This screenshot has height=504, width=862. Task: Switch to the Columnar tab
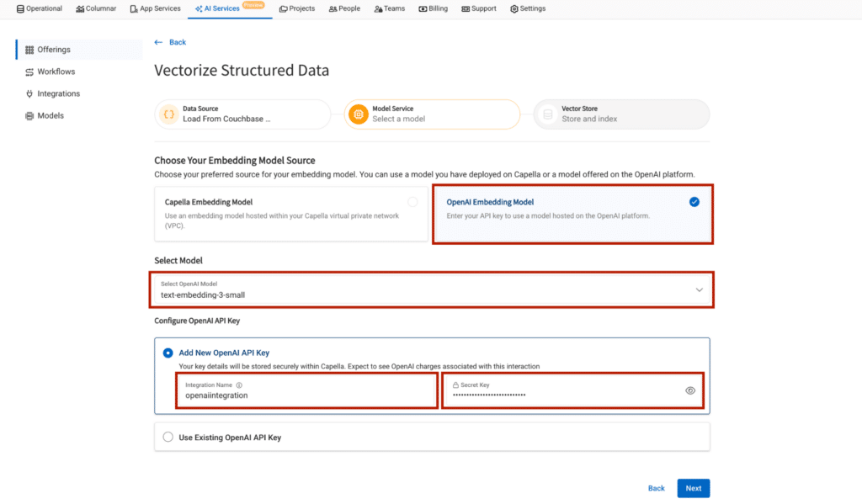(96, 8)
